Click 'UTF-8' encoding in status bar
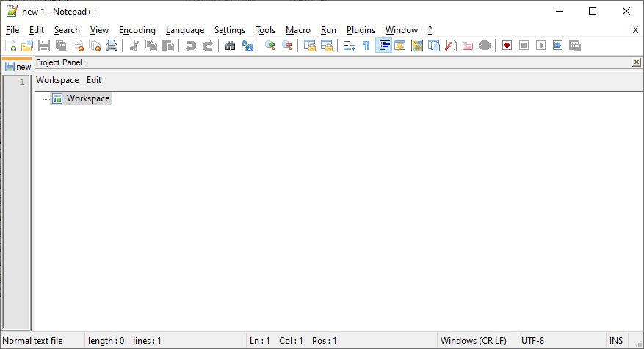The height and width of the screenshot is (349, 644). 532,341
